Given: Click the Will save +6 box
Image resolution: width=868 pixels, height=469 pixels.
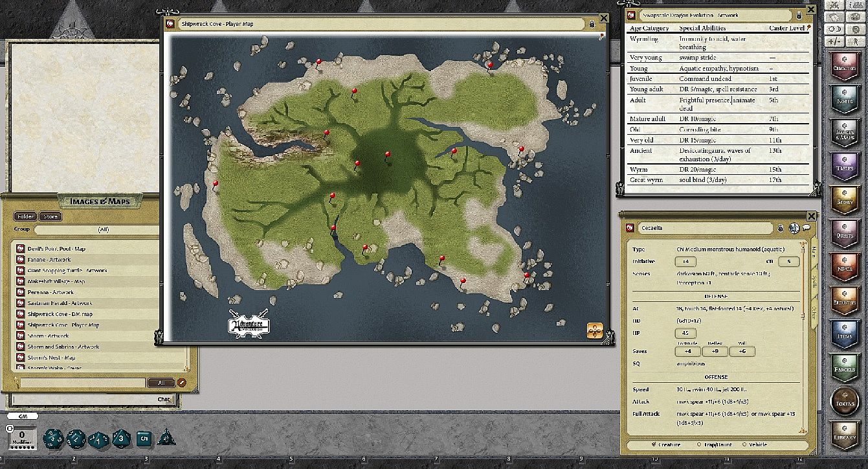Looking at the screenshot, I should click(742, 352).
